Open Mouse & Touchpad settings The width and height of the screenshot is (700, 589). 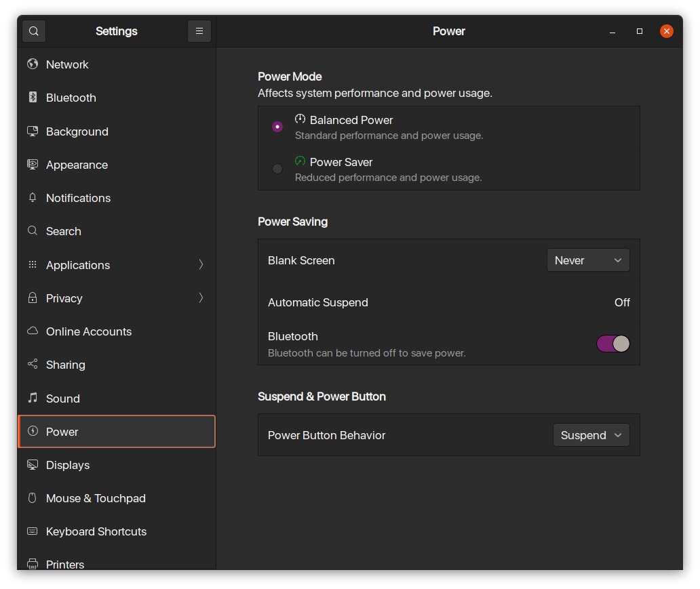pos(117,498)
